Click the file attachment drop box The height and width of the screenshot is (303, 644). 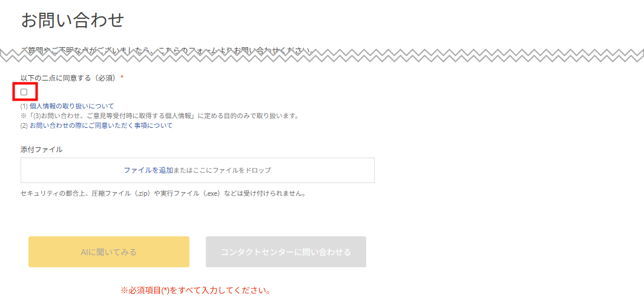(197, 170)
